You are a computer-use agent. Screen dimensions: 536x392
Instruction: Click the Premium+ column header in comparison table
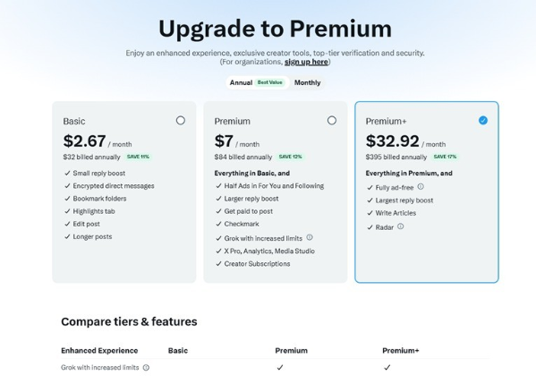point(401,351)
